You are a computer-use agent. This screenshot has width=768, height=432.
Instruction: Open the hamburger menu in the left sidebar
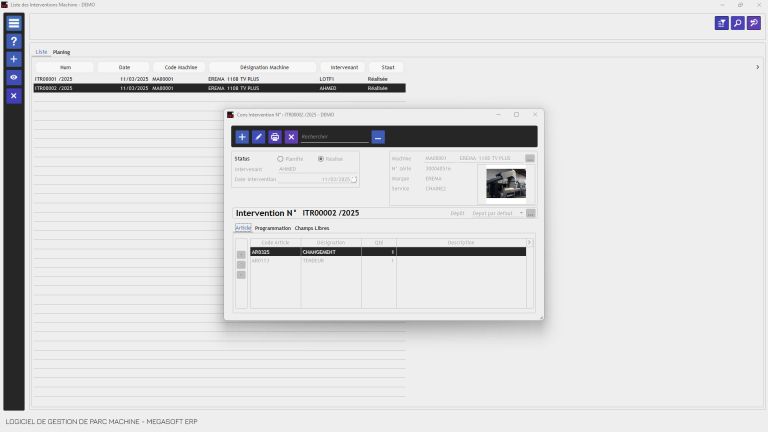pyautogui.click(x=14, y=23)
